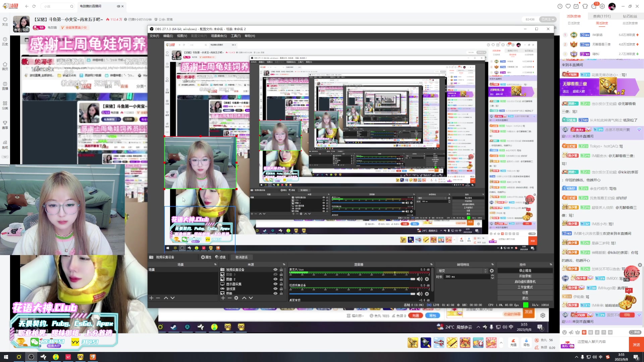This screenshot has width=644, height=362.
Task: Increase the 时长 duration stepper
Action: click(492, 275)
